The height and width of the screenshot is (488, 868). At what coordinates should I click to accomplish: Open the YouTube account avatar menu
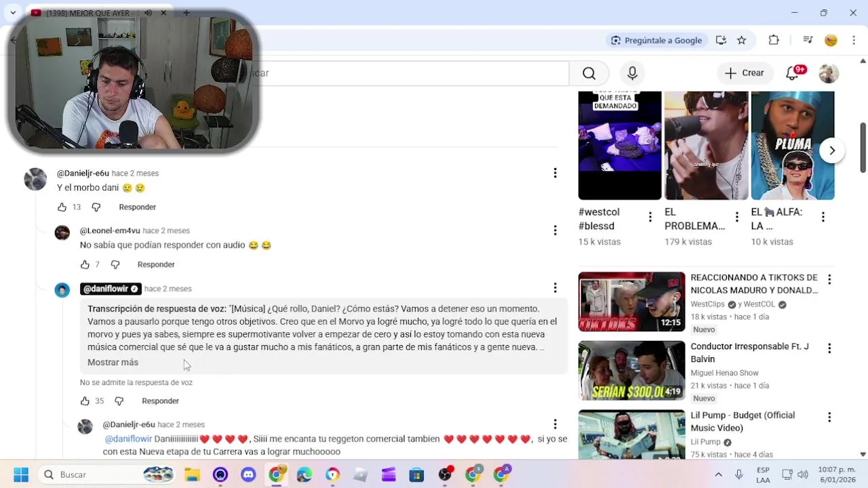pos(829,73)
